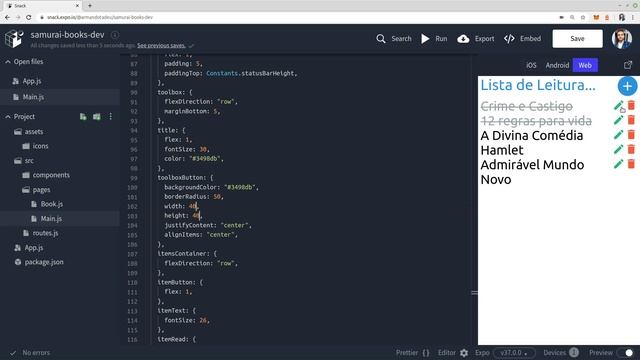Screen dimensions: 640x360
Task: Click the browser address bar
Action: tap(298, 17)
